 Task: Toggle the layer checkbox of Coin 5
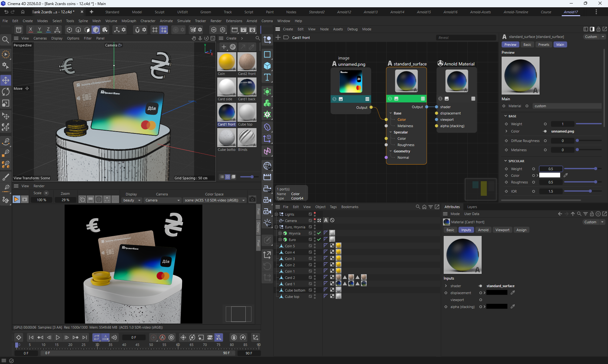pyautogui.click(x=310, y=246)
